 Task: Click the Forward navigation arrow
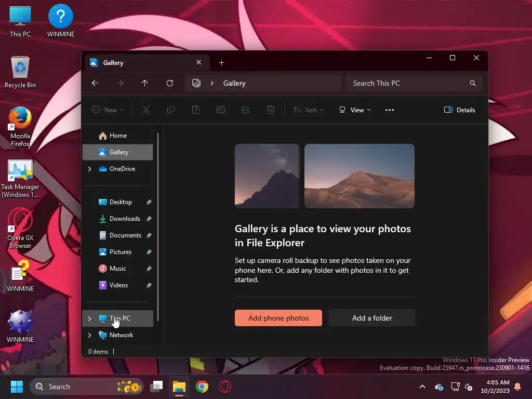coord(120,83)
